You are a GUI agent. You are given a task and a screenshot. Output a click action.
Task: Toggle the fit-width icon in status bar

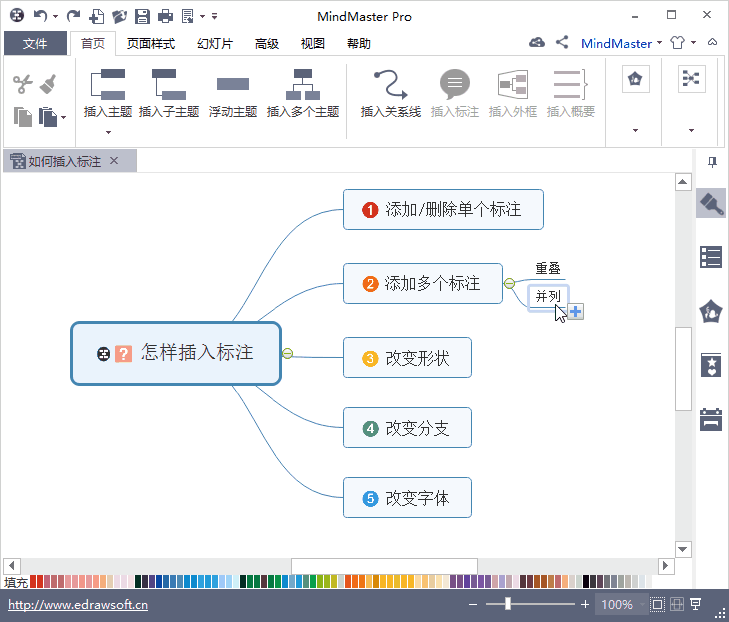(x=677, y=604)
